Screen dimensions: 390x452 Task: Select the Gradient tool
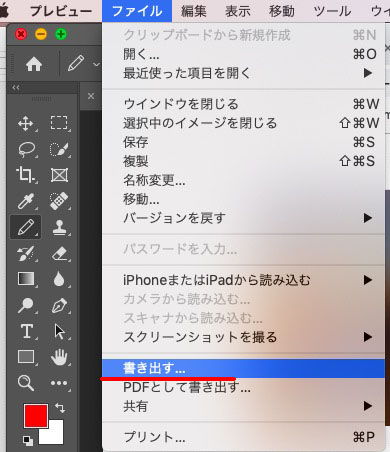[x=26, y=279]
